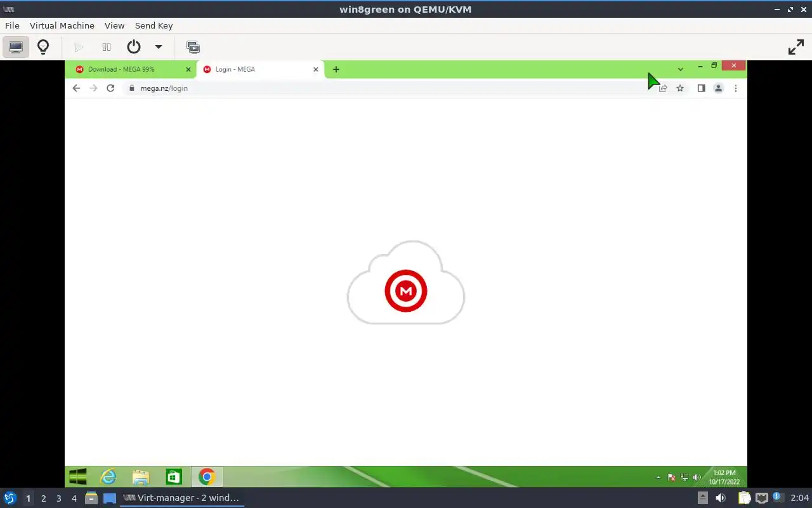Viewport: 812px width, 508px height.
Task: Open Windows network tray icon
Action: (x=684, y=477)
